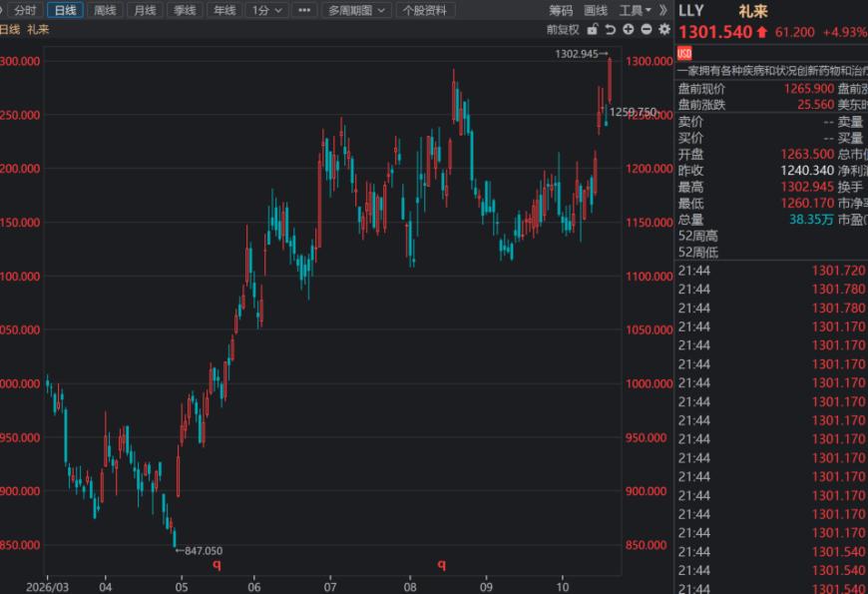
Task: Expand the 1分 minute interval dropdown
Action: (266, 10)
